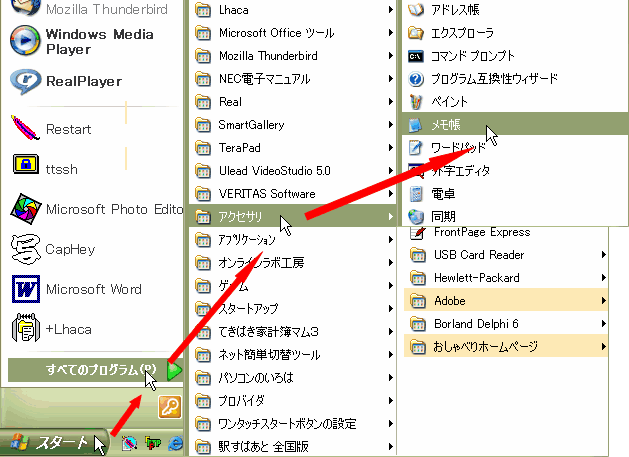629x457 pixels.
Task: Open the アプリケーション menu folder
Action: pos(293,240)
